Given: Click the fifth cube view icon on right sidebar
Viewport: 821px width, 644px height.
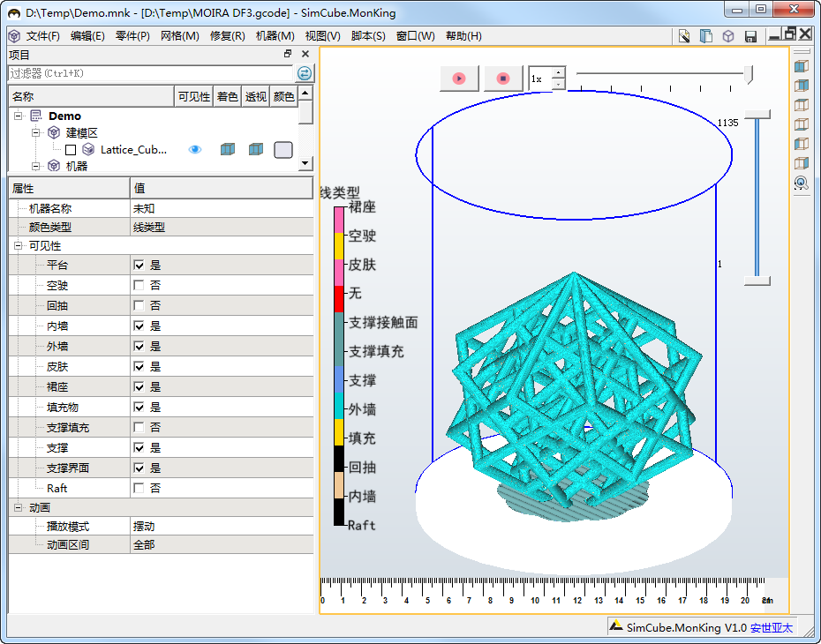Looking at the screenshot, I should point(801,143).
